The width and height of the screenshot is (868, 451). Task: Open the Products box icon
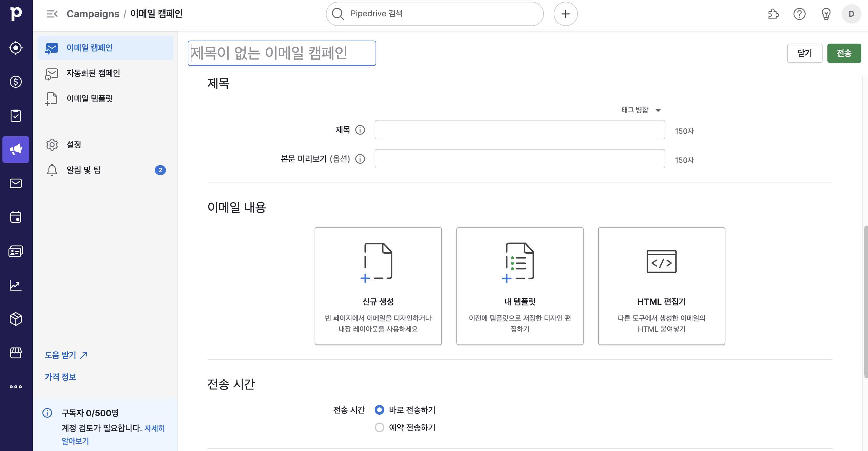click(15, 319)
